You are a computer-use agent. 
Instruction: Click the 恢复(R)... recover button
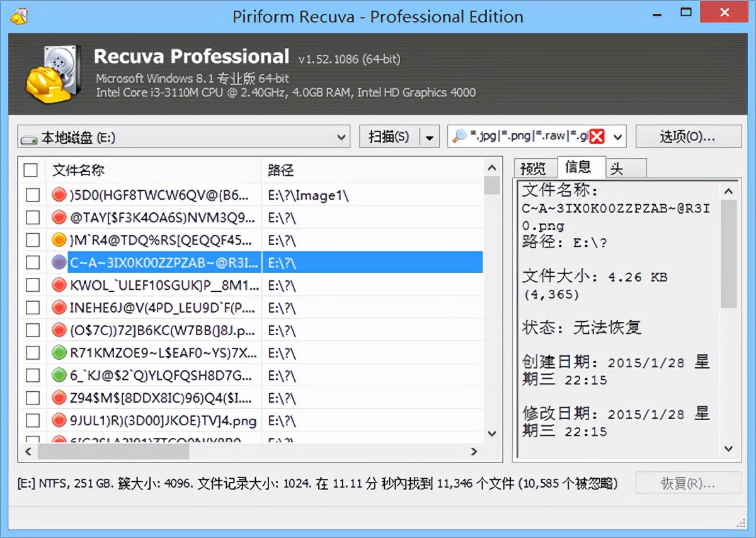[688, 483]
